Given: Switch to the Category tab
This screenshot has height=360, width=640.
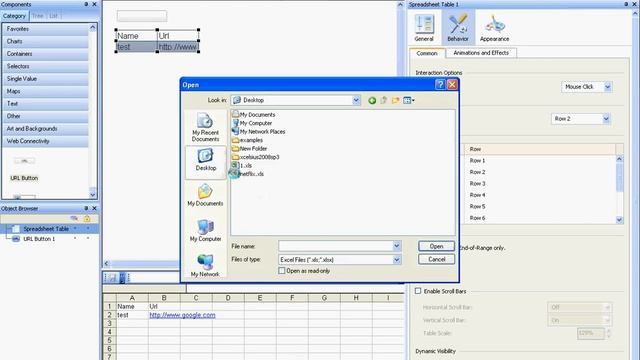Looking at the screenshot, I should point(14,16).
